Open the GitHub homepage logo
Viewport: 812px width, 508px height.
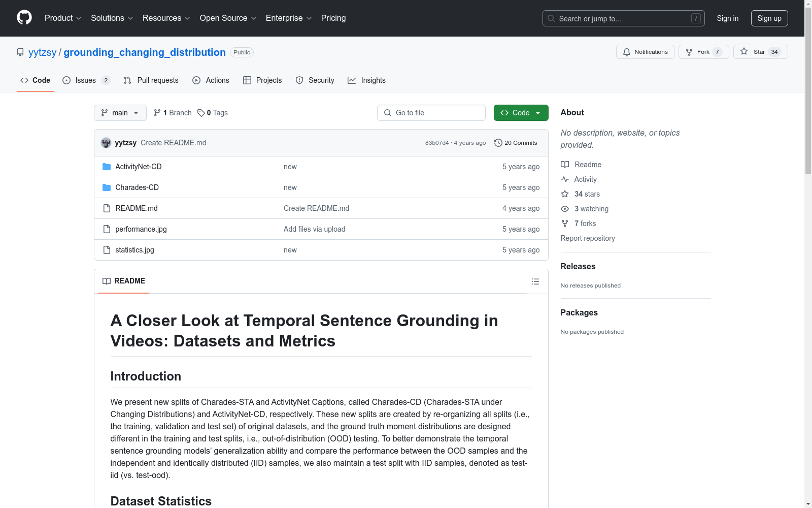click(24, 18)
